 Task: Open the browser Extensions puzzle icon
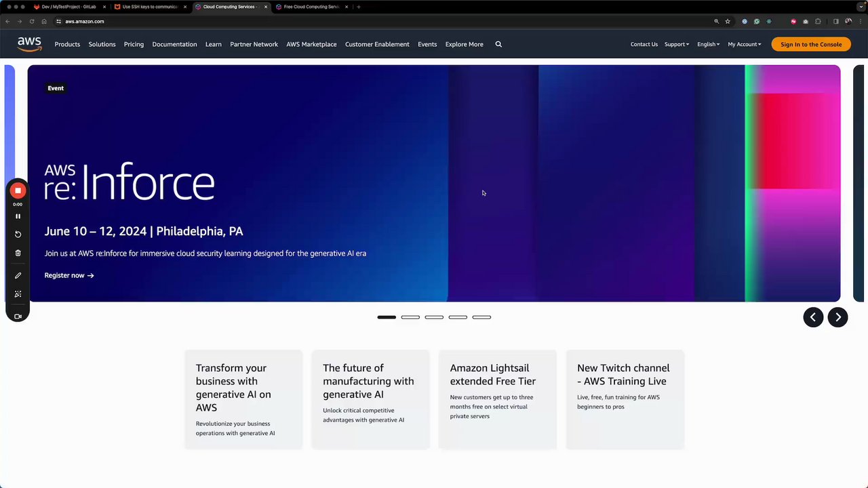[818, 22]
